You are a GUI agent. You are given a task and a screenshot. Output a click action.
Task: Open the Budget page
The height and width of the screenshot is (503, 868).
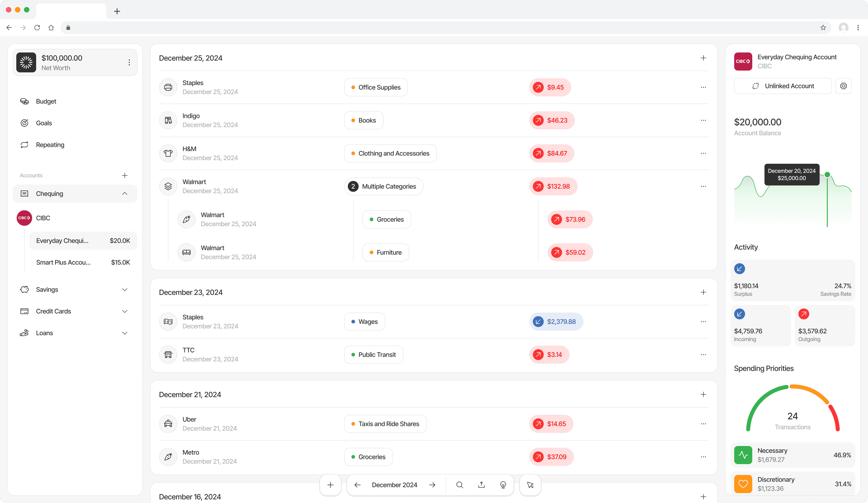click(x=46, y=101)
